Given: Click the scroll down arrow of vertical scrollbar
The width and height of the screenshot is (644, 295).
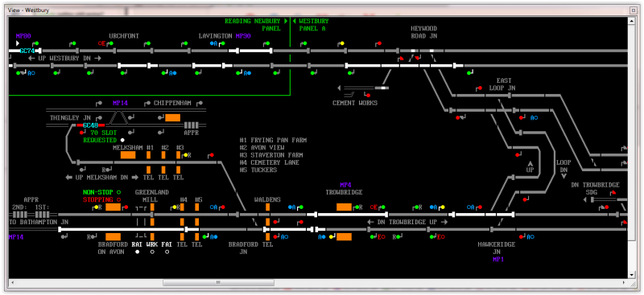Looking at the screenshot, I should (632, 274).
